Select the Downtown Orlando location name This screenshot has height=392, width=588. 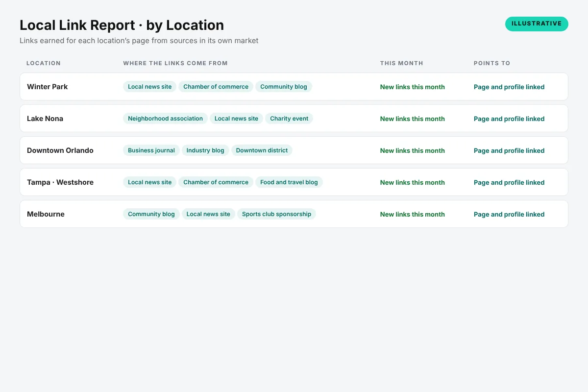[x=60, y=150]
